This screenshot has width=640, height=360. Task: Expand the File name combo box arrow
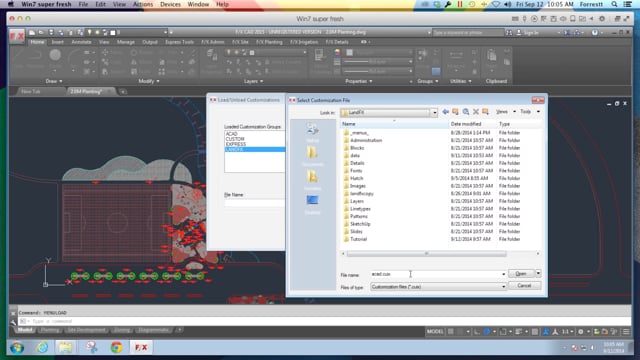point(503,274)
